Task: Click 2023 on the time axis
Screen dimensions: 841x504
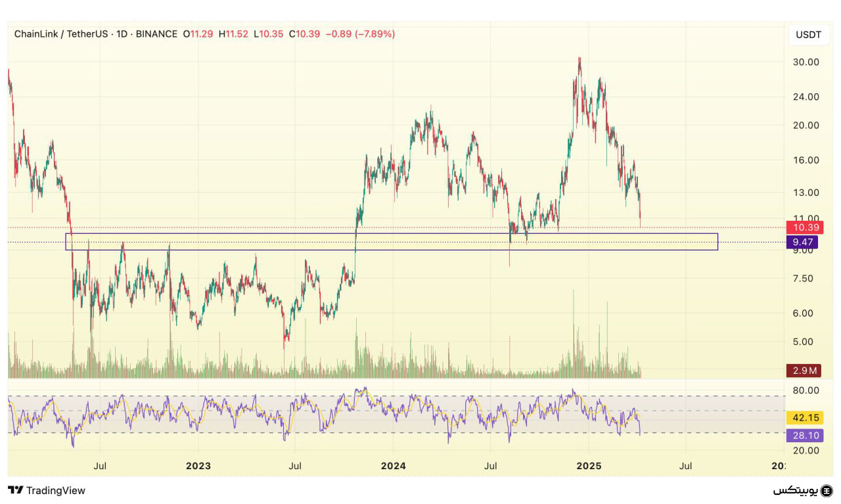Action: point(198,466)
